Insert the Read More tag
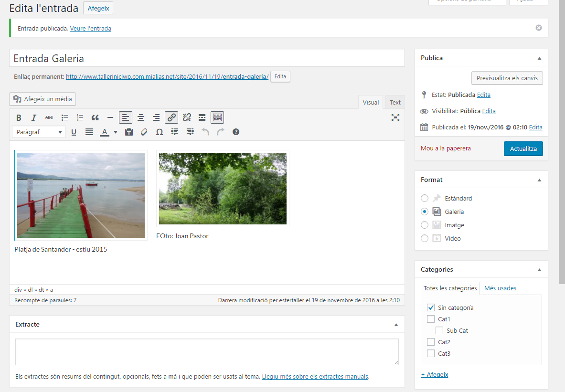The height and width of the screenshot is (392, 565). click(x=202, y=117)
